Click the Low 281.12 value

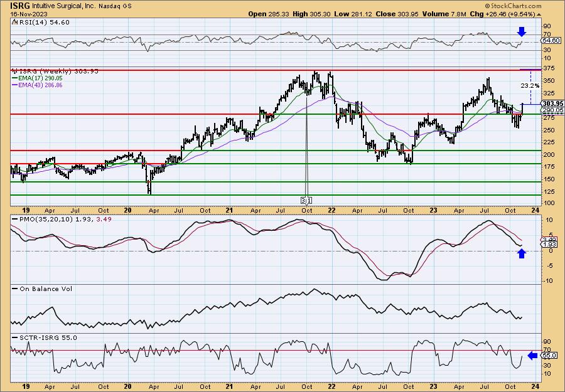pyautogui.click(x=352, y=14)
